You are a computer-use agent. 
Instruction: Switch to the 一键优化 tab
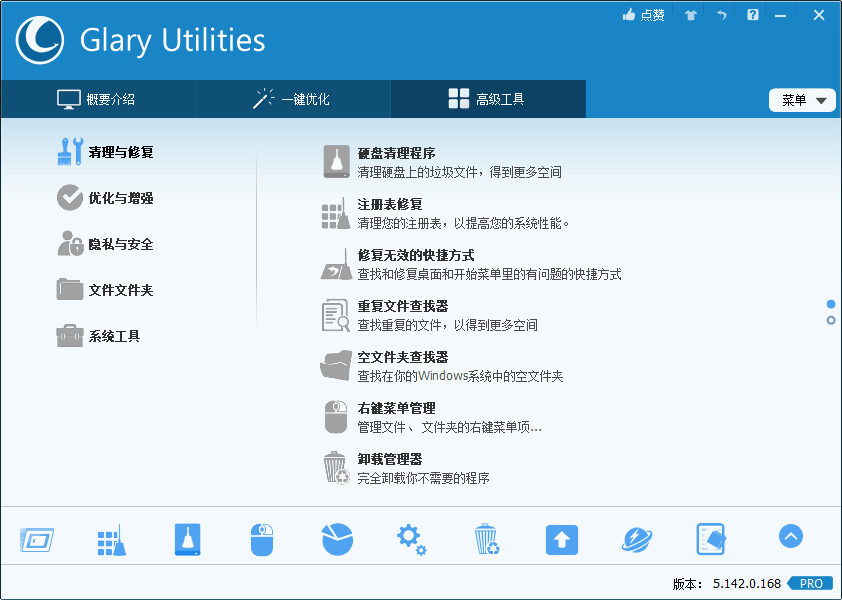pyautogui.click(x=292, y=98)
